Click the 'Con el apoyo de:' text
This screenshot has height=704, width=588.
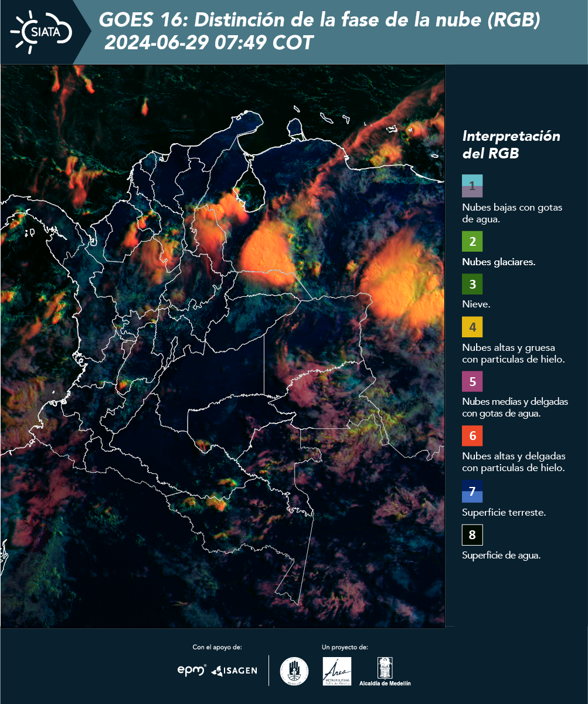click(217, 647)
